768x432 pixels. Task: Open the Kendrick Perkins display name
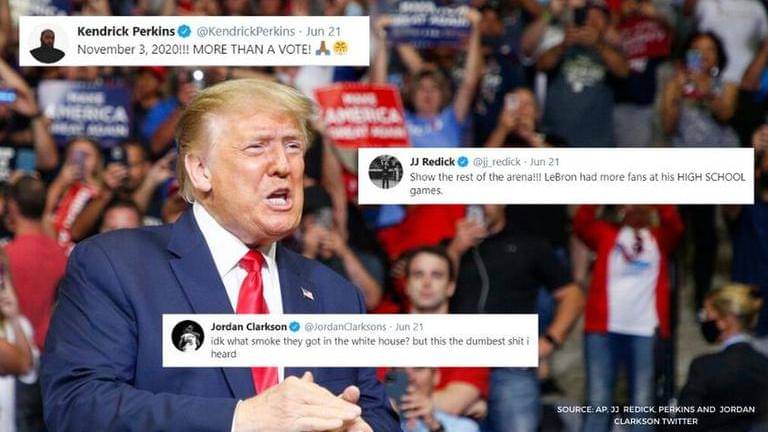click(126, 31)
